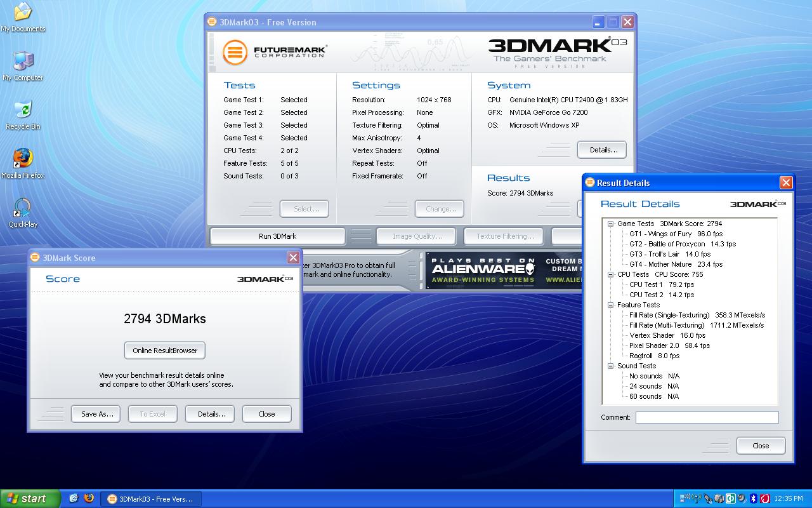Click the 3DMark03 title bar icon
812x508 pixels.
pyautogui.click(x=213, y=22)
